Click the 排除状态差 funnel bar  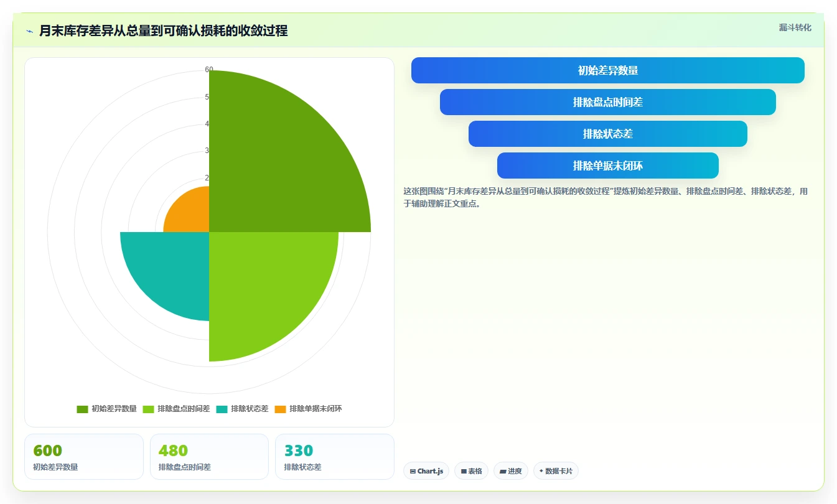(x=607, y=134)
